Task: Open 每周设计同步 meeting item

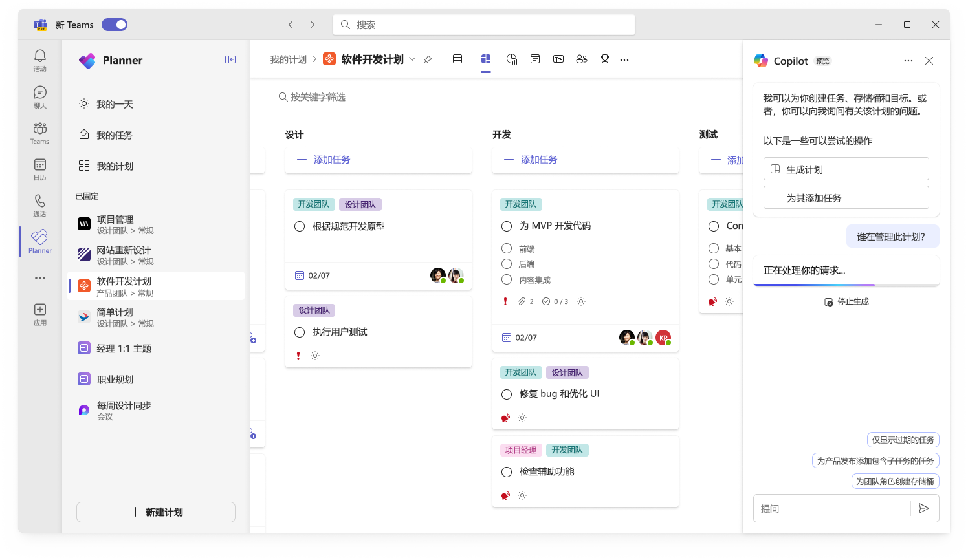Action: point(157,411)
